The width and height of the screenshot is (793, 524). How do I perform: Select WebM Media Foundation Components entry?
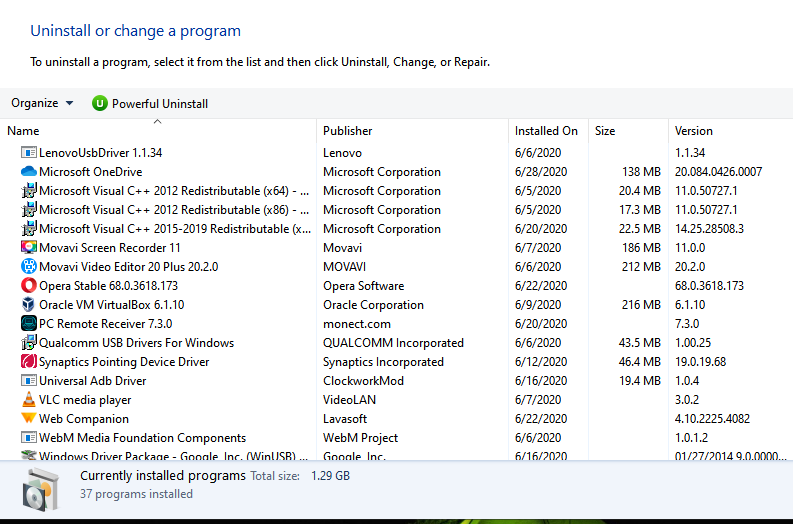coord(143,438)
